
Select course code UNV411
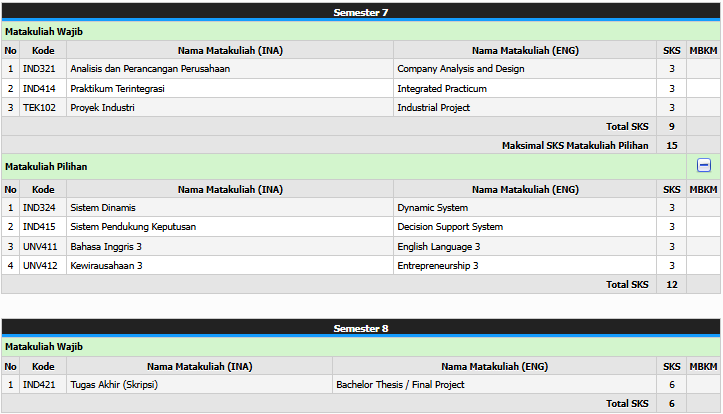coord(38,246)
